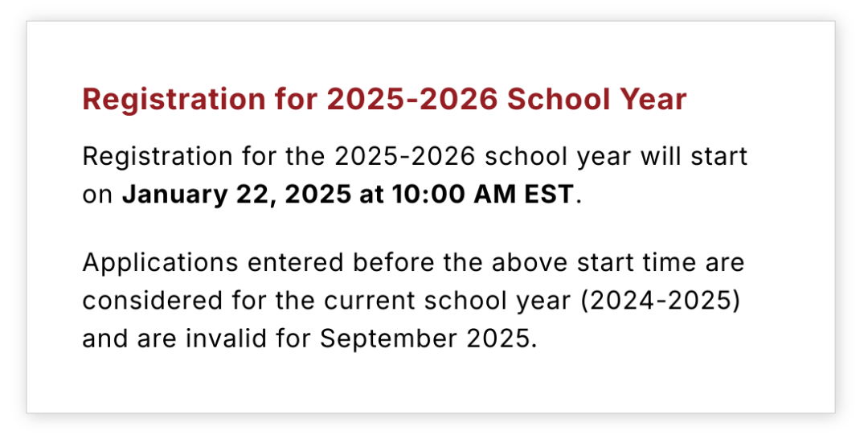Click the bold 10:00 AM EST time

(483, 195)
